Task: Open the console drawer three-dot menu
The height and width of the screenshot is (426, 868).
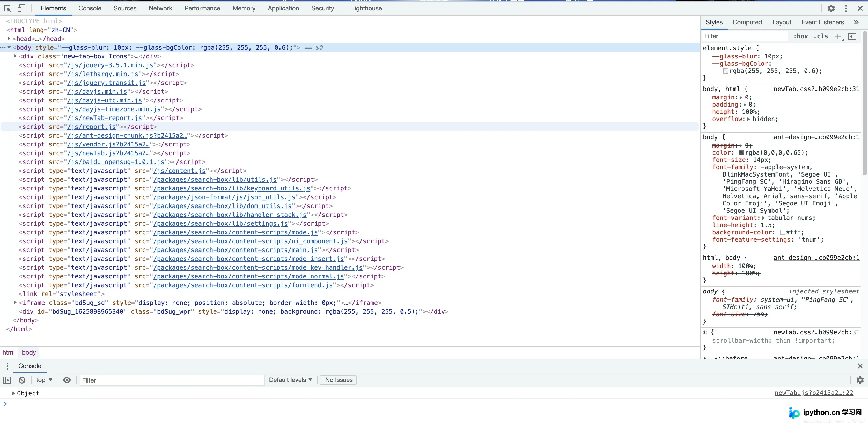Action: click(8, 366)
